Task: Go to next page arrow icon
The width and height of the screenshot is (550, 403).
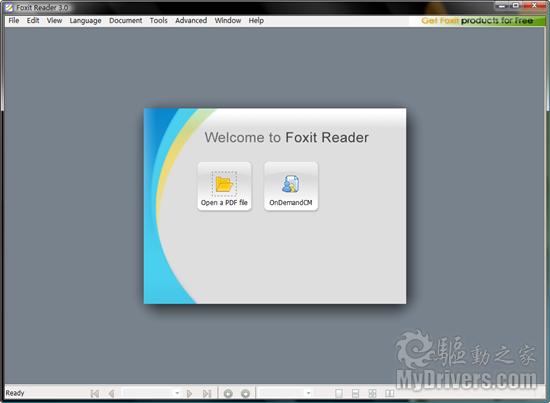Action: tap(189, 394)
